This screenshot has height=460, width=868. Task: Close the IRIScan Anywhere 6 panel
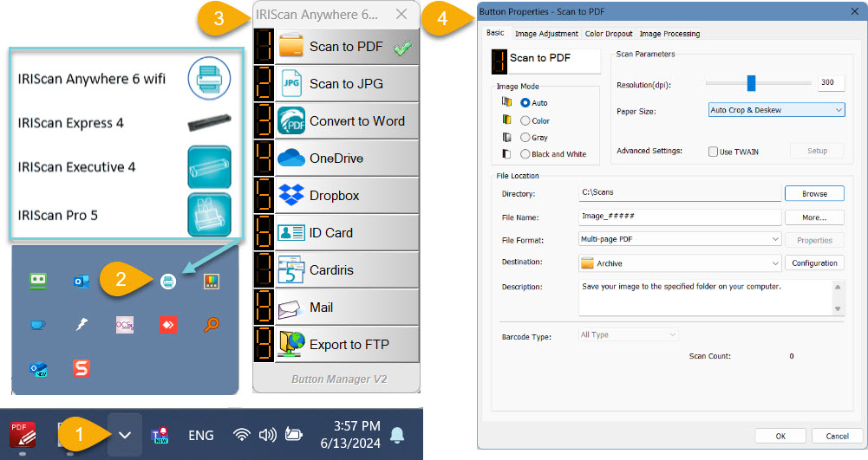[x=401, y=15]
